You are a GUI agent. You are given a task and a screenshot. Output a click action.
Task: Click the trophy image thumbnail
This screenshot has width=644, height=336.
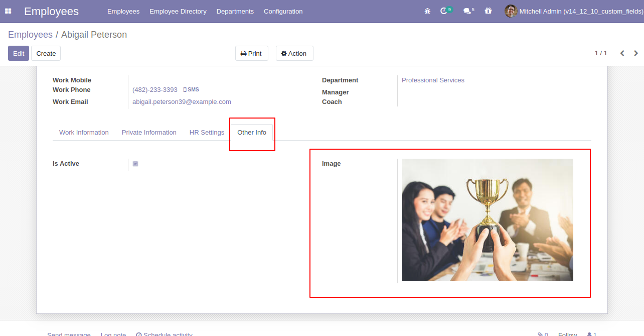pyautogui.click(x=488, y=219)
